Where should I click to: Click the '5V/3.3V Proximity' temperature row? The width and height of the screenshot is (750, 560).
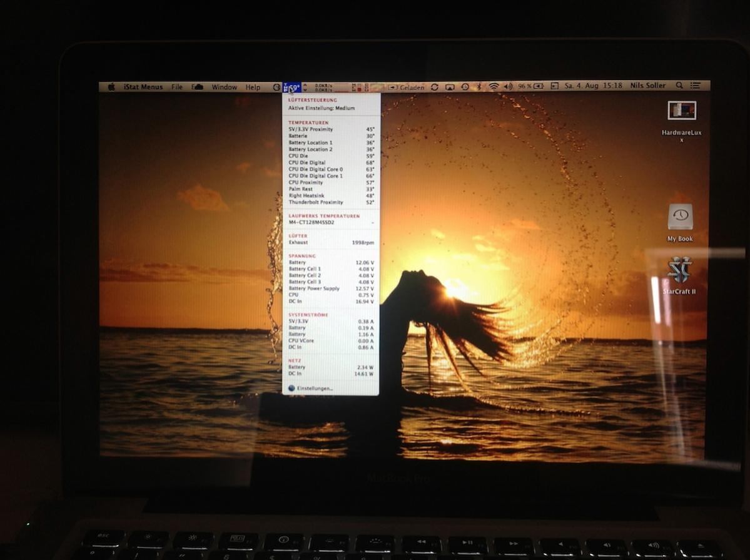[x=330, y=130]
